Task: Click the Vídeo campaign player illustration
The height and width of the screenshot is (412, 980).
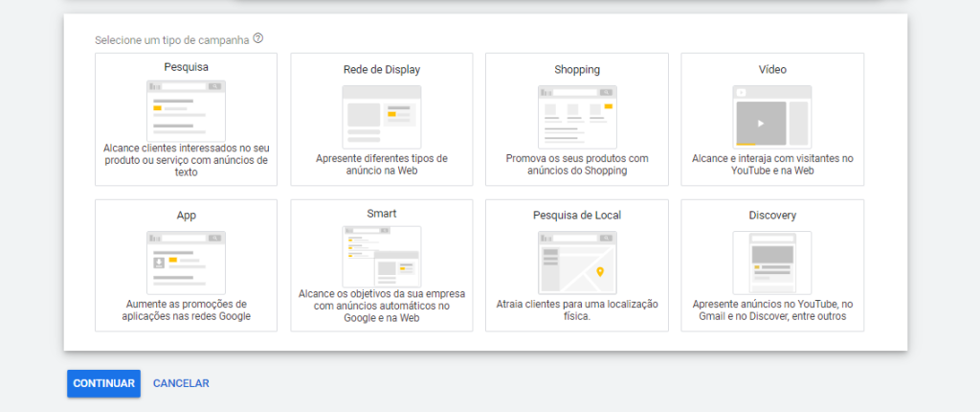Action: coord(772,117)
